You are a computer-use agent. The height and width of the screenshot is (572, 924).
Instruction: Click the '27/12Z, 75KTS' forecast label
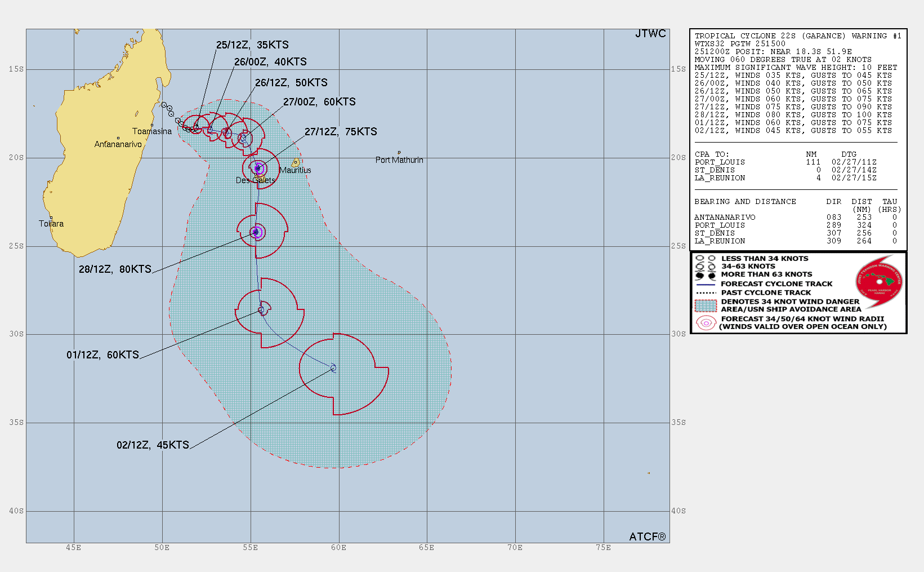click(341, 132)
